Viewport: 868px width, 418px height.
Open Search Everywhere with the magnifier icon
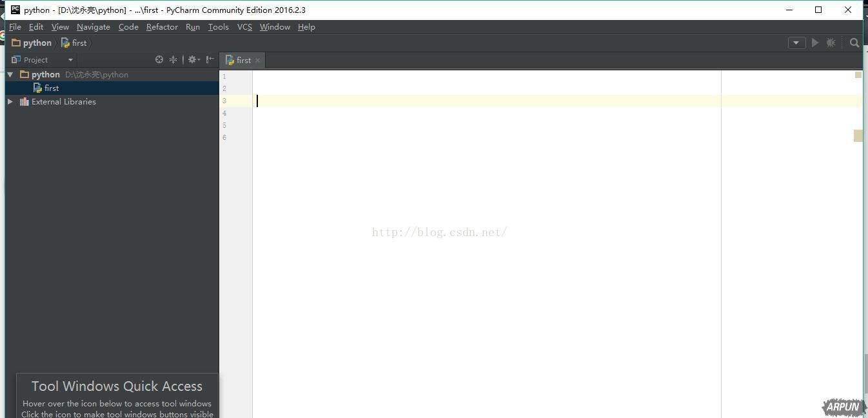pyautogui.click(x=854, y=43)
